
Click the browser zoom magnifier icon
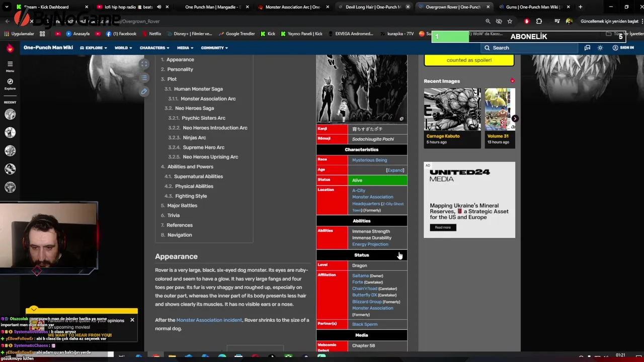click(488, 21)
